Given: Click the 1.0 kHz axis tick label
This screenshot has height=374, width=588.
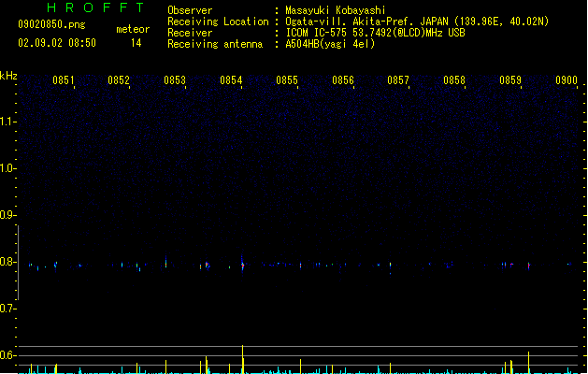Looking at the screenshot, I should pos(7,168).
